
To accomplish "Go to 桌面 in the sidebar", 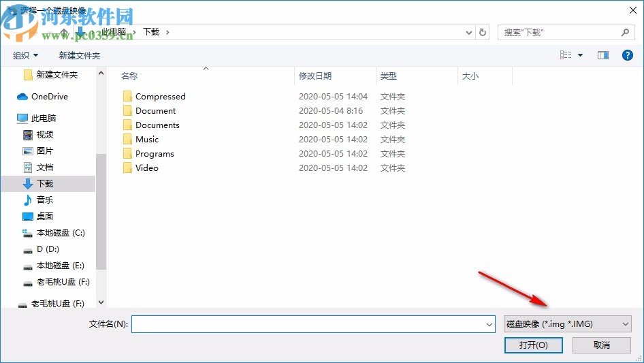I will 38,217.
